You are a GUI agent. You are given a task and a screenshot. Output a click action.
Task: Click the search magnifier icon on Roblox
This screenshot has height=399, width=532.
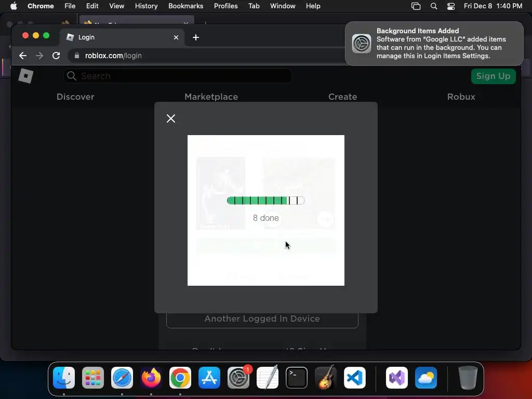click(71, 76)
